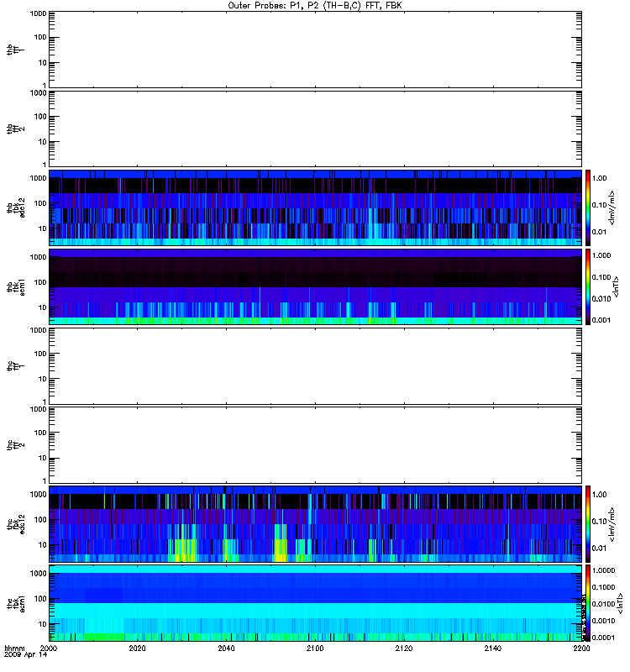Click the thc fbk scm1 spectrogram panel
The width and height of the screenshot is (630, 672).
(x=315, y=603)
